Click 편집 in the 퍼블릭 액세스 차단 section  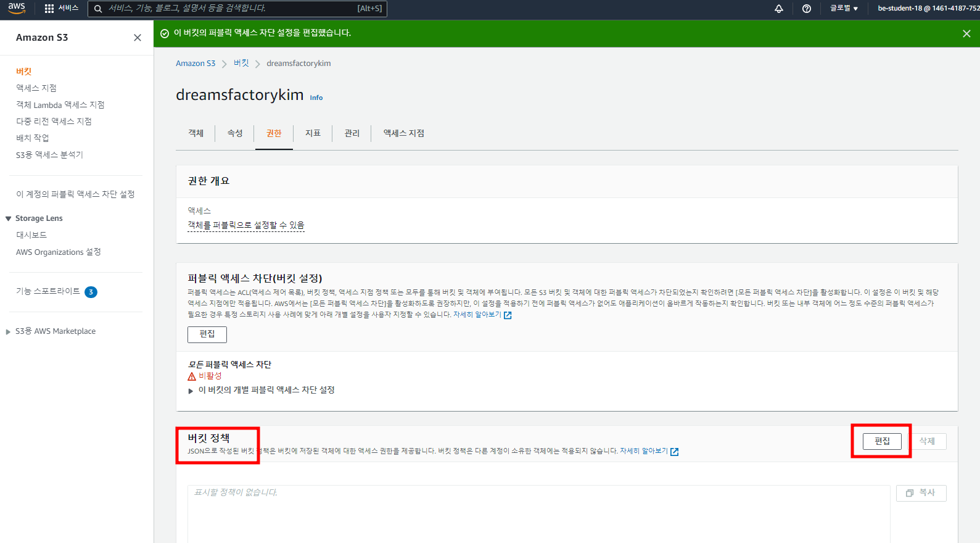coord(207,334)
